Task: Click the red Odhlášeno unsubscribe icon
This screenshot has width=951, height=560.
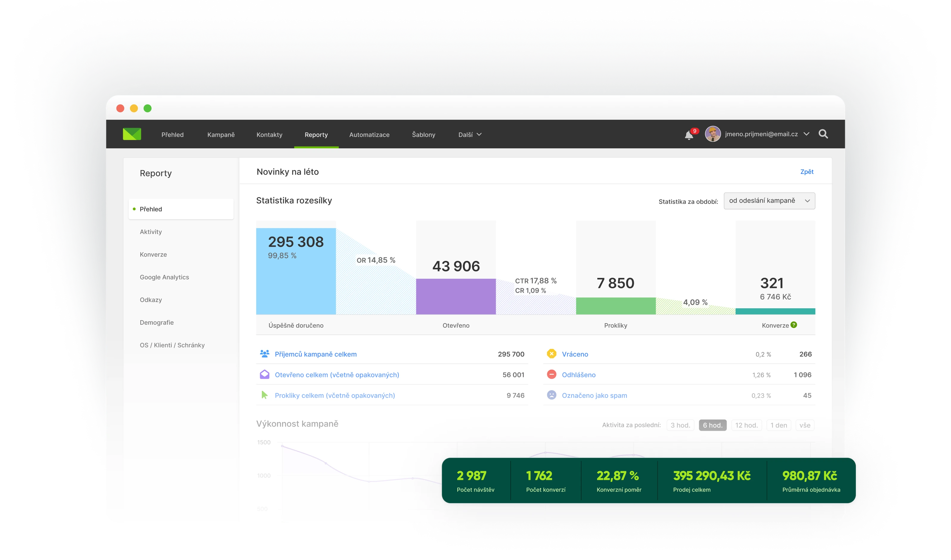Action: (x=552, y=374)
